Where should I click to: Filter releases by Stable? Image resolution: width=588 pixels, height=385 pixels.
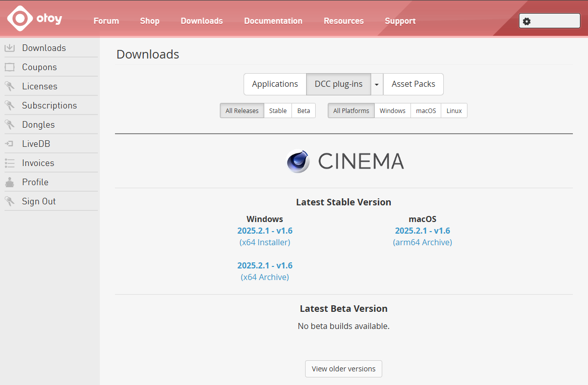(278, 111)
